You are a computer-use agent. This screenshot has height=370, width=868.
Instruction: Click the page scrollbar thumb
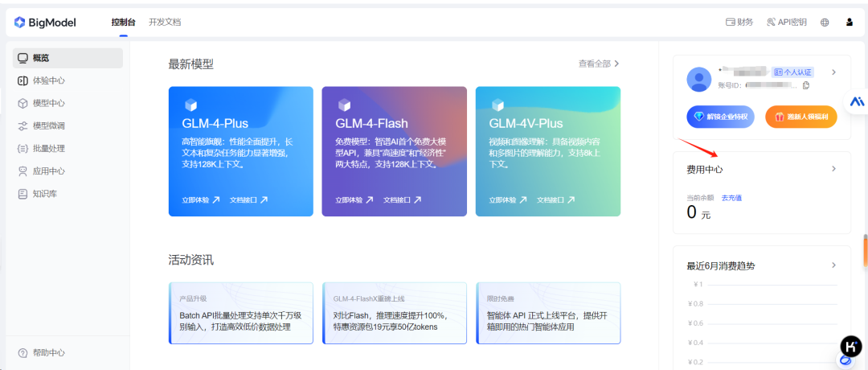click(x=866, y=252)
